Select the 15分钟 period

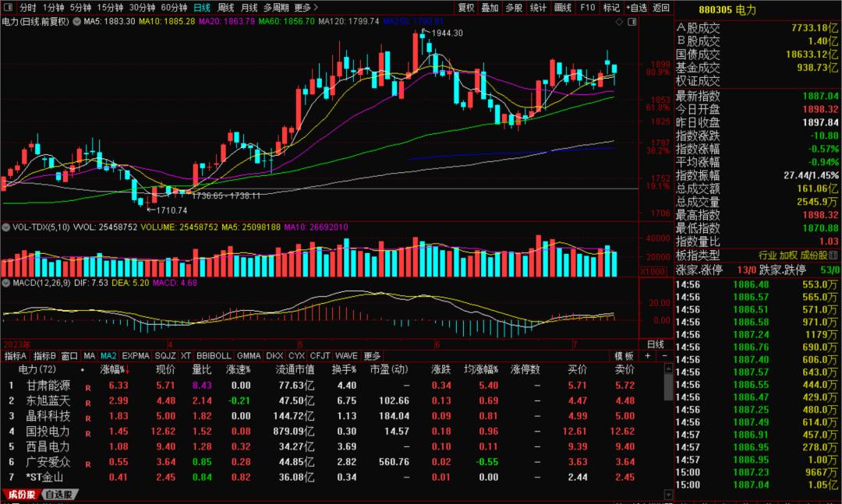point(110,8)
